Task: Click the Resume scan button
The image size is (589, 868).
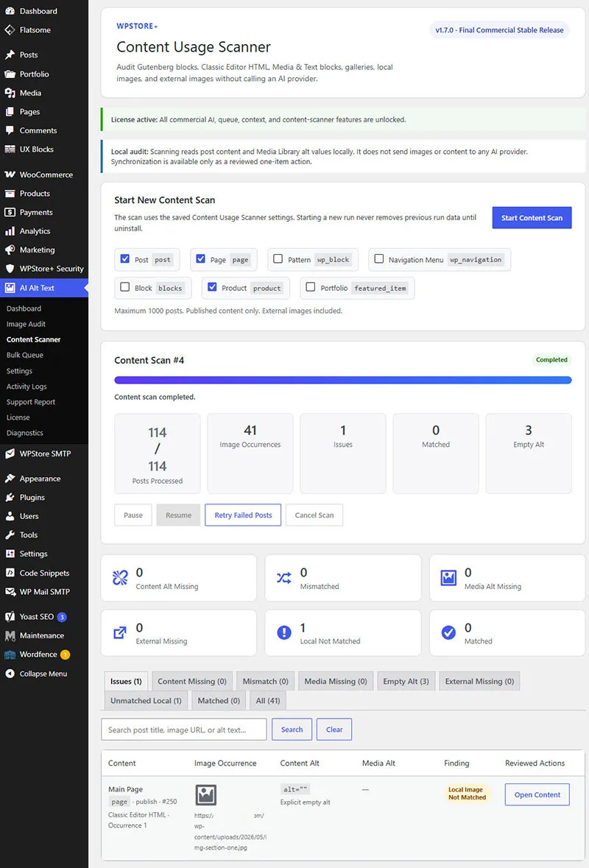Action: click(178, 515)
